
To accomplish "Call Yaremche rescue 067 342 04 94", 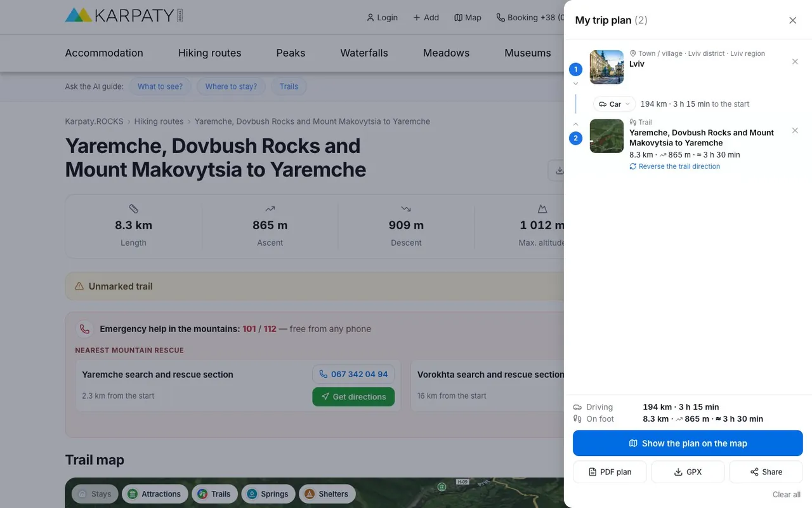I will [x=353, y=374].
